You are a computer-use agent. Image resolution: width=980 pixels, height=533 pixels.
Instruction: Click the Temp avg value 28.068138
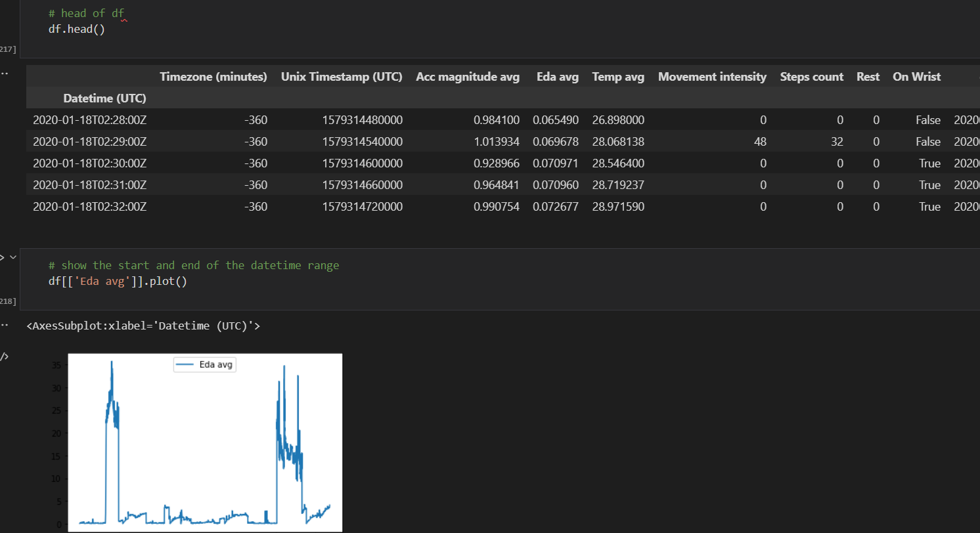pos(618,142)
